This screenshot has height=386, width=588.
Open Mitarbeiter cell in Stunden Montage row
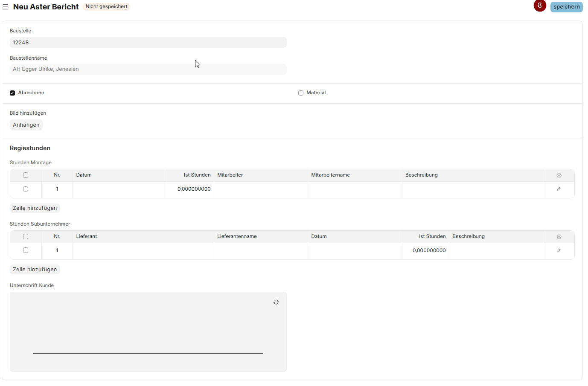pyautogui.click(x=261, y=189)
